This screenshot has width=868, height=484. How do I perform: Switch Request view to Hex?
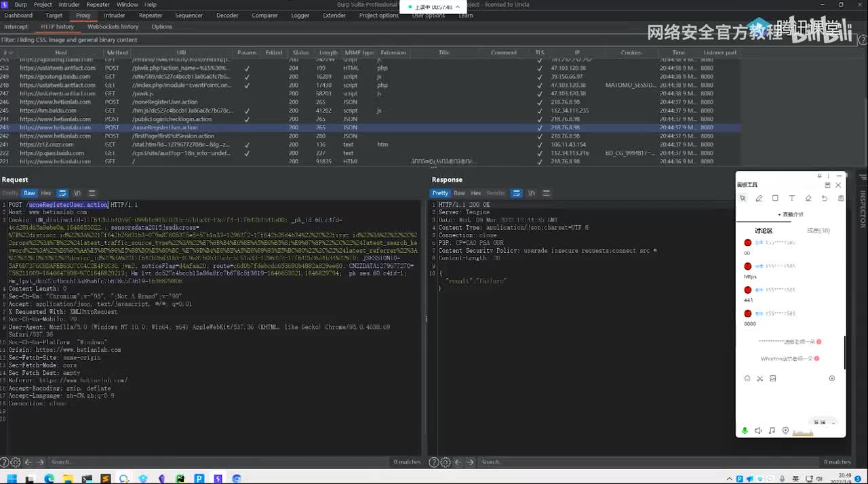point(45,193)
